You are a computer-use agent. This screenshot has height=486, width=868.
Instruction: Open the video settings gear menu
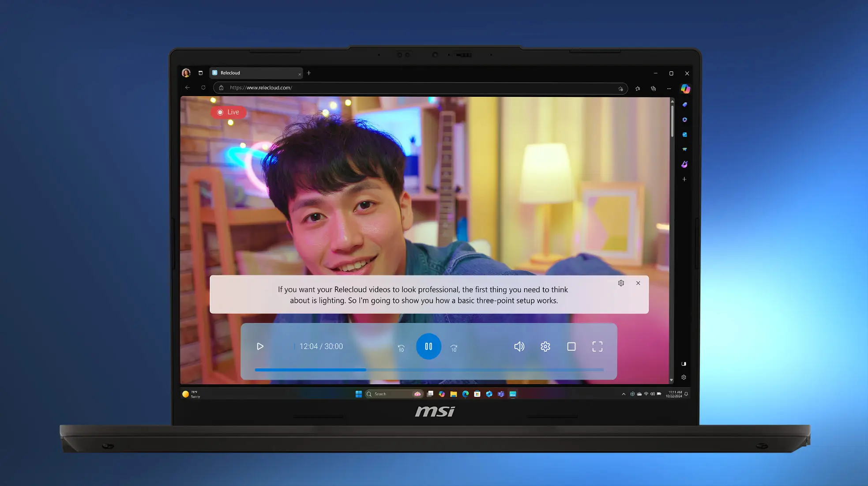(x=545, y=347)
